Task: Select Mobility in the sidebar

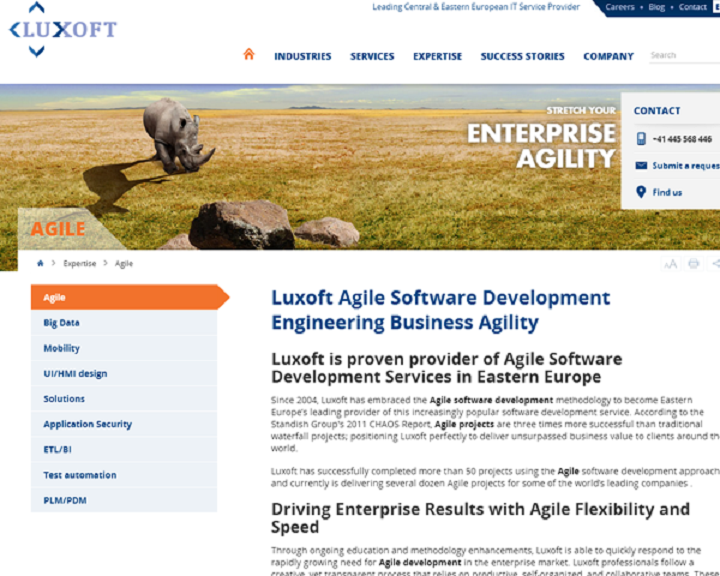Action: pos(124,348)
